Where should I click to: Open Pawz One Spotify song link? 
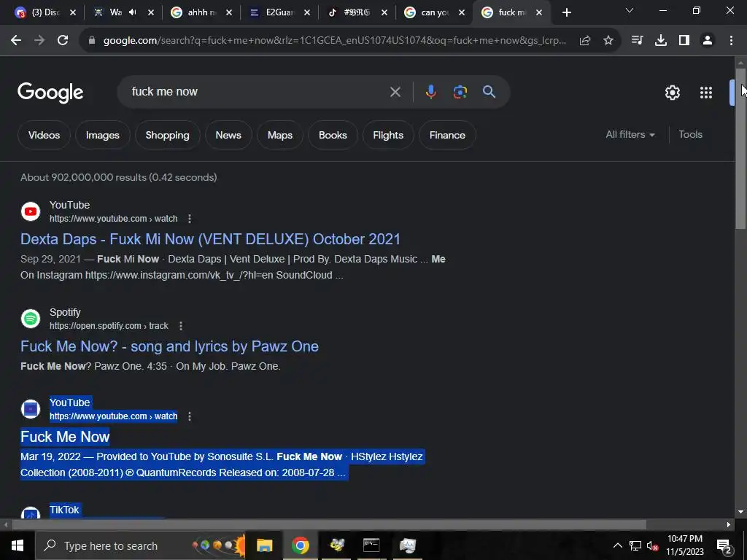click(169, 346)
